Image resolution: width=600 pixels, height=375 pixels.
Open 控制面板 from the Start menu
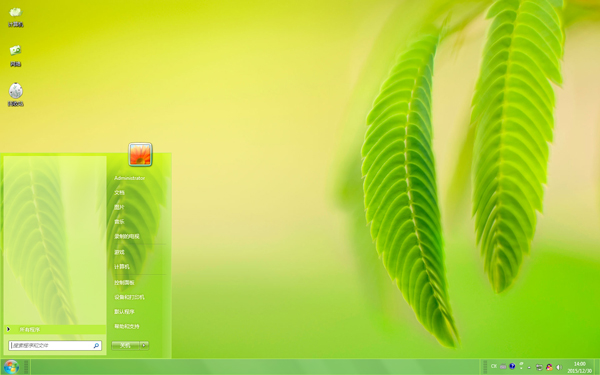tap(124, 282)
